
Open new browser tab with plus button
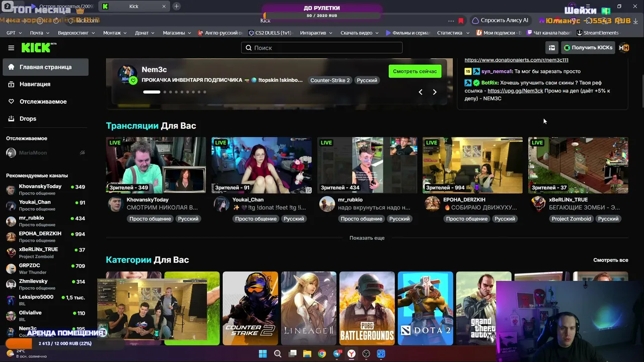click(177, 6)
